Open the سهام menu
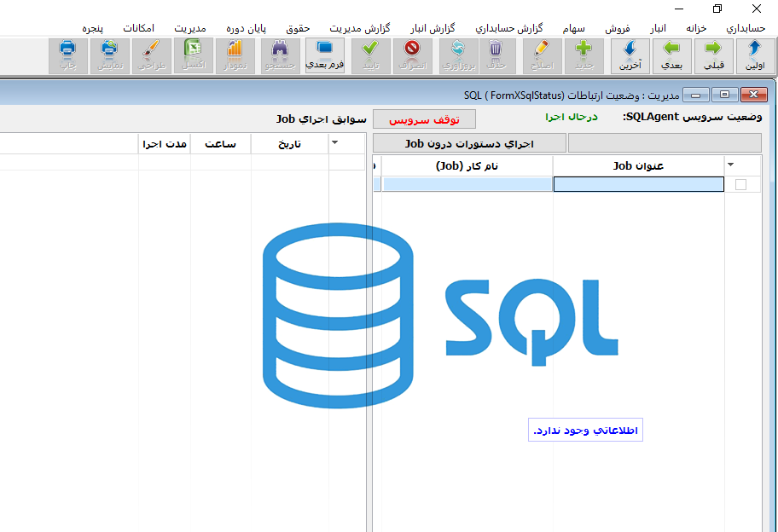Screen dimensions: 778x532 click(573, 28)
